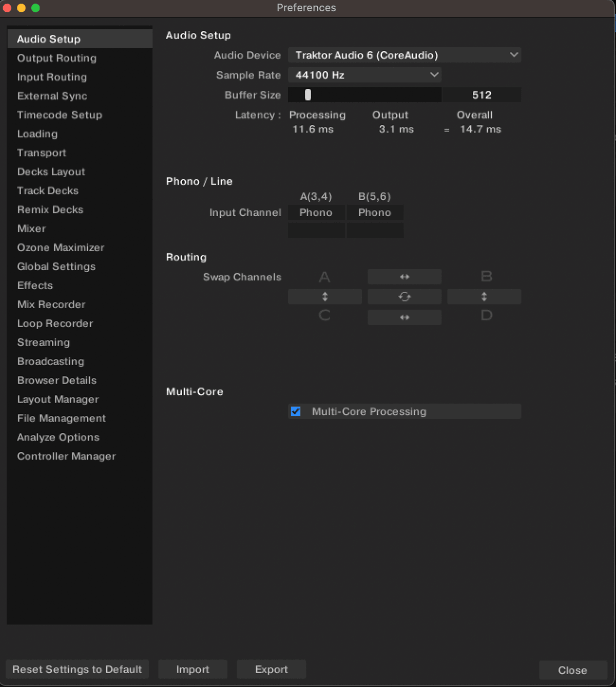
Task: Go to the Controller Manager section
Action: tap(66, 456)
